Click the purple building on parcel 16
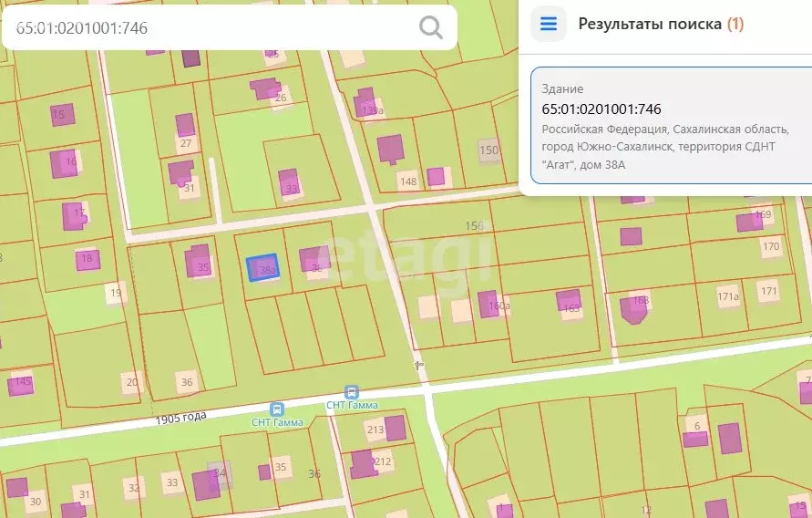 65,163
